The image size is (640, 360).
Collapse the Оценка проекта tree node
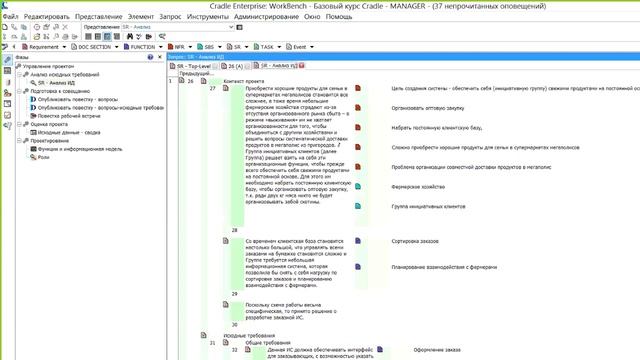click(x=19, y=124)
